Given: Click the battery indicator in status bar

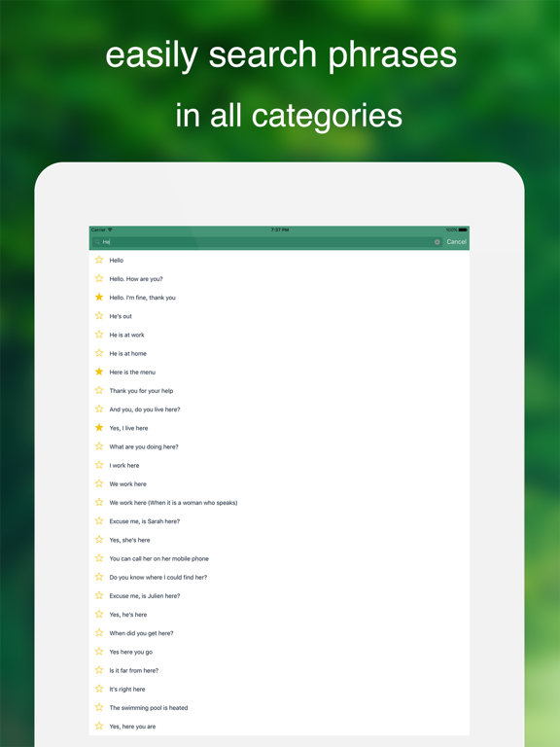Looking at the screenshot, I should click(x=463, y=230).
